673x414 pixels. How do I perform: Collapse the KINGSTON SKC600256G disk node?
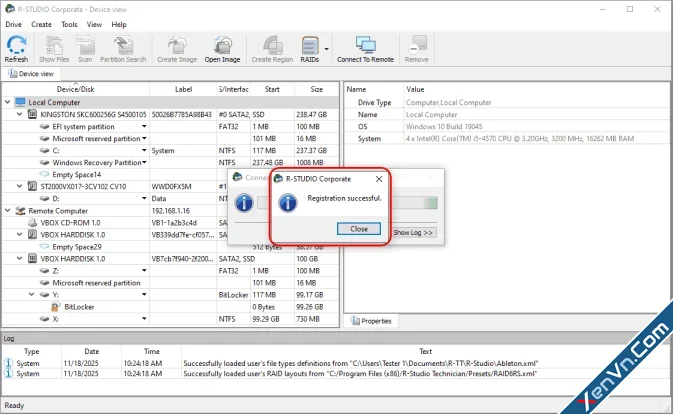pyautogui.click(x=19, y=114)
